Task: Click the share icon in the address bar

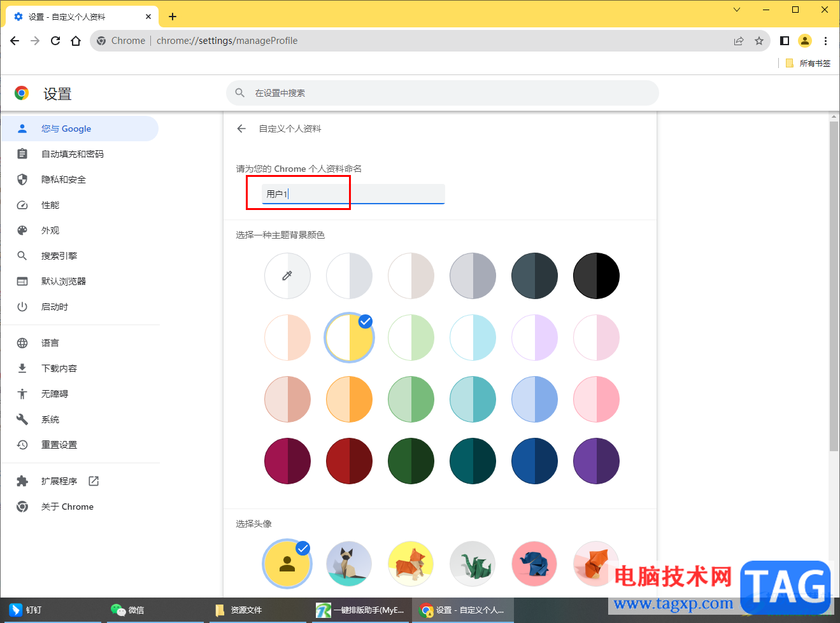Action: (x=739, y=40)
